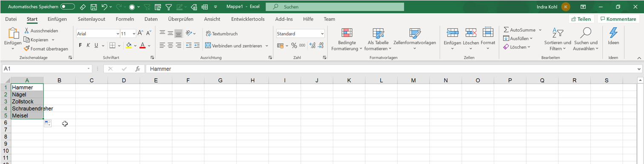
Task: Apply bold formatting (F)
Action: pos(80,45)
